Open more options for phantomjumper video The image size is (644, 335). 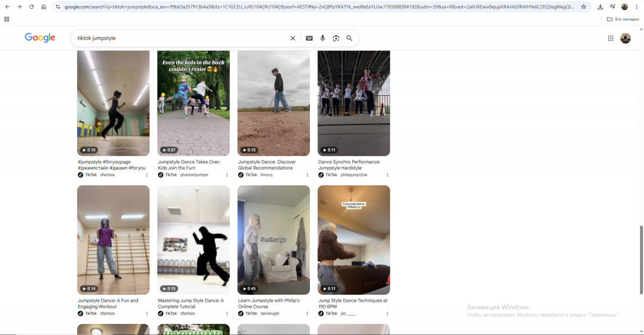[227, 175]
